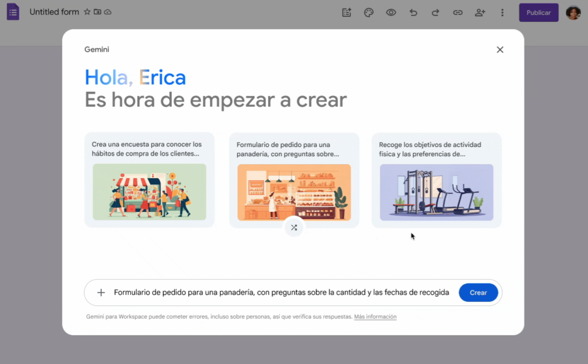The height and width of the screenshot is (364, 588).
Task: Click the redo arrow
Action: pos(435,13)
